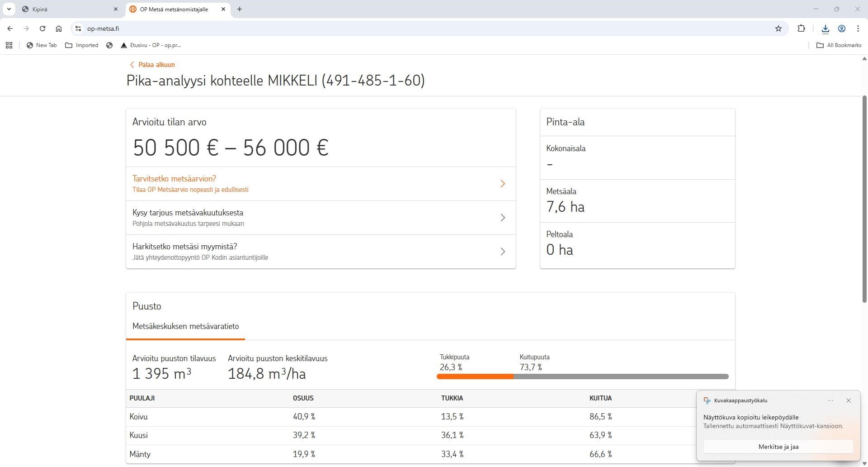Close the OP Metsä tab
Image resolution: width=868 pixels, height=467 pixels.
223,9
